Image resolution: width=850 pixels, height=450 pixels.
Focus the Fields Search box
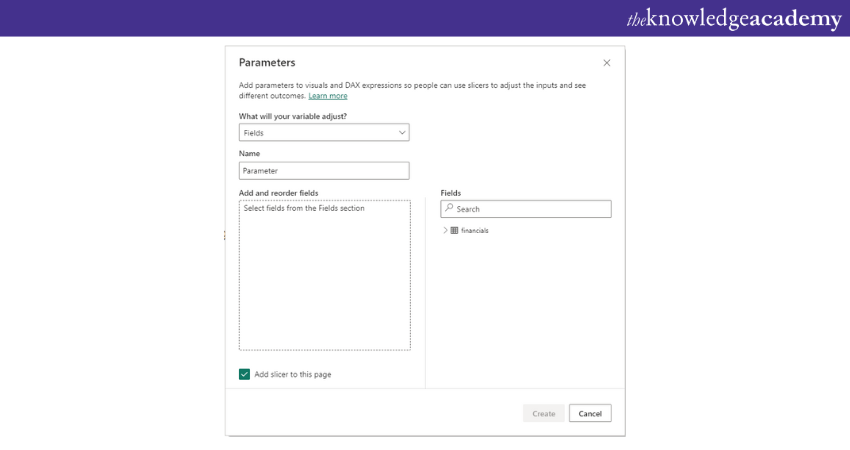pyautogui.click(x=530, y=209)
